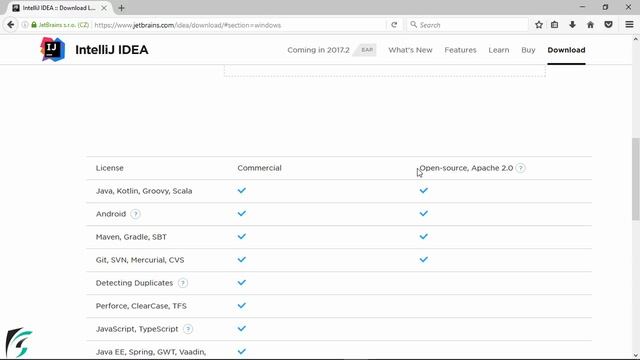This screenshot has height=360, width=640.
Task: Click the Commercial column header
Action: tap(259, 168)
